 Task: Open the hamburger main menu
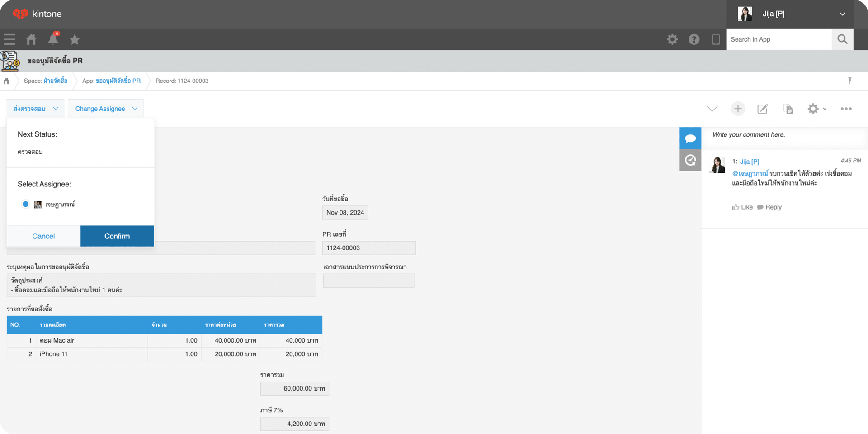click(x=9, y=39)
